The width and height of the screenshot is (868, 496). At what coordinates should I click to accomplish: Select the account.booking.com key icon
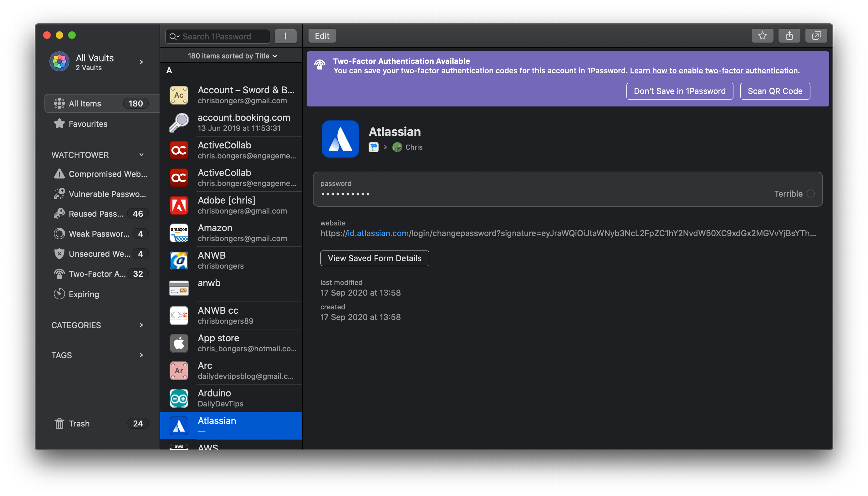pos(179,123)
